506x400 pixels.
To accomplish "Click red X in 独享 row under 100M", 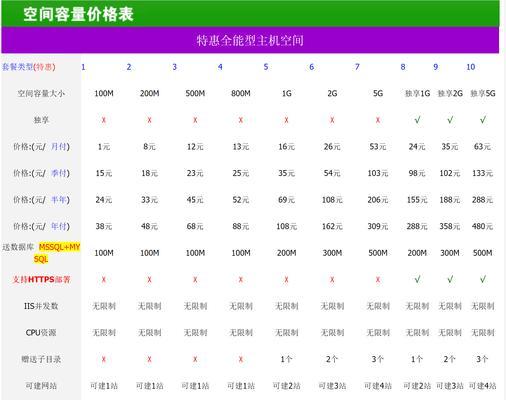I will [x=104, y=120].
